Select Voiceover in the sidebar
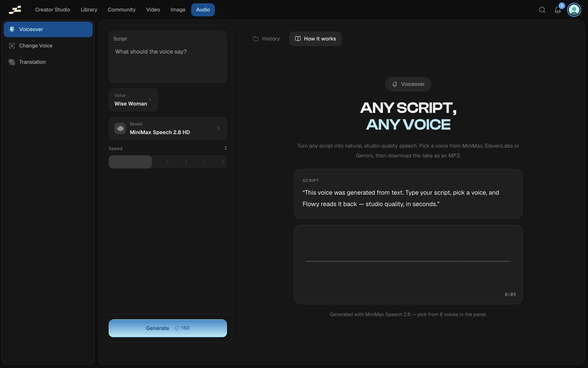This screenshot has width=588, height=368. (x=48, y=29)
